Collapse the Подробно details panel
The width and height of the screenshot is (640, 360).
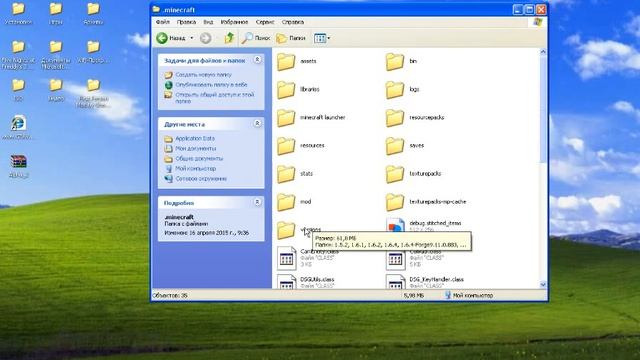pyautogui.click(x=258, y=202)
